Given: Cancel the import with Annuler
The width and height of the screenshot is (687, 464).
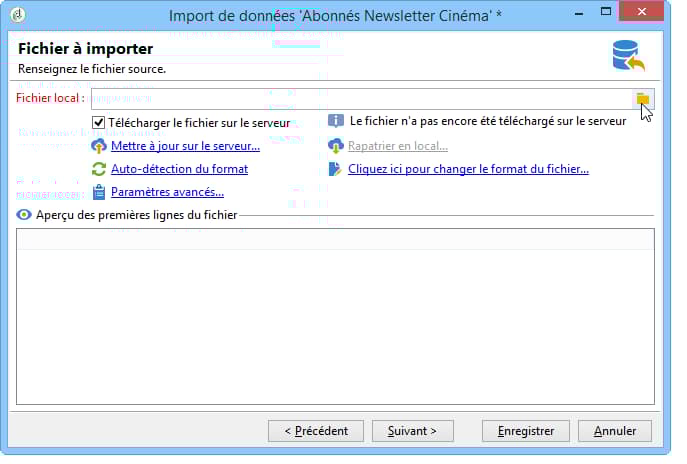Looking at the screenshot, I should 615,431.
